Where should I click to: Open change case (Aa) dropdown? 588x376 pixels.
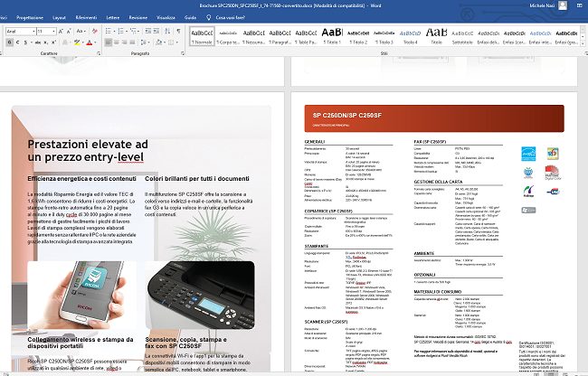point(81,31)
